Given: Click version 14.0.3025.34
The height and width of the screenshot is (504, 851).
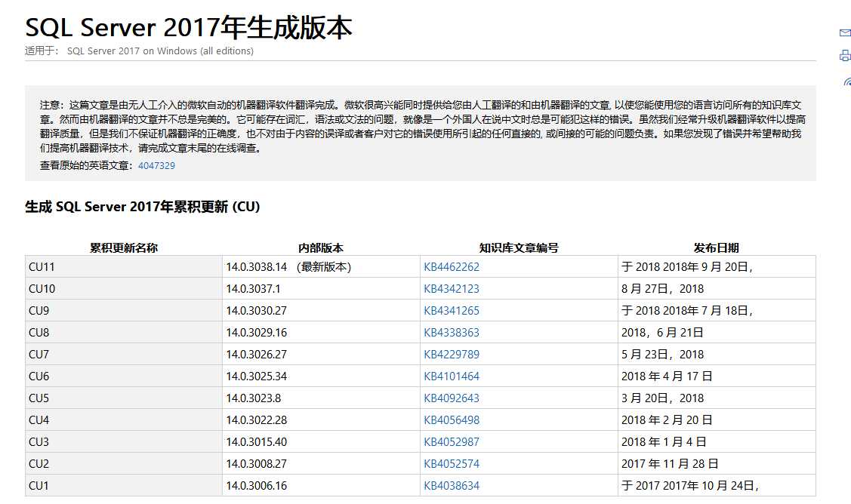Looking at the screenshot, I should click(x=256, y=376).
